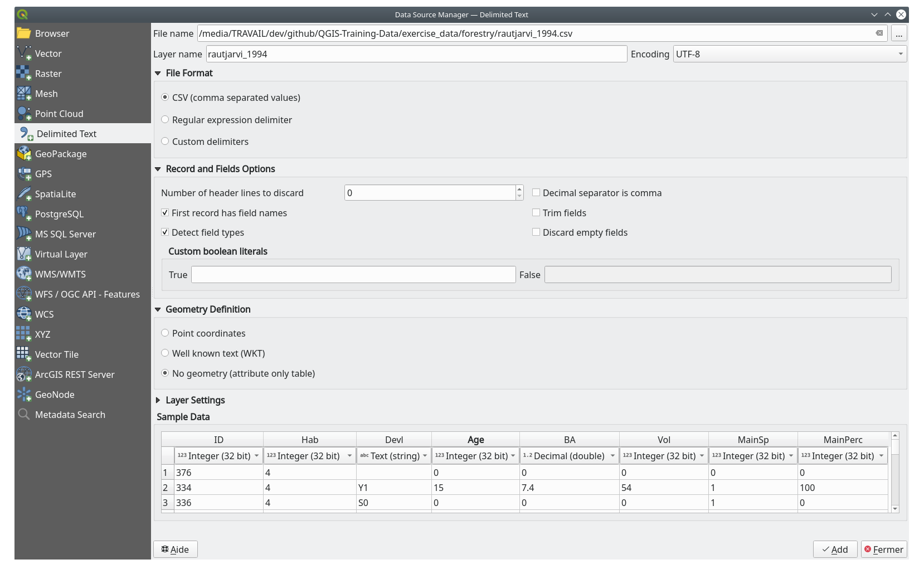Open the Devl column type dropdown
Image resolution: width=924 pixels, height=574 pixels.
[x=425, y=455]
